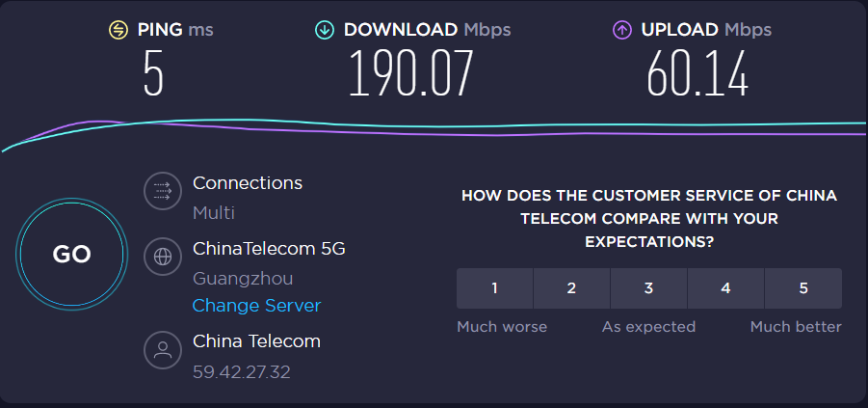Open the Change Server link

(256, 306)
